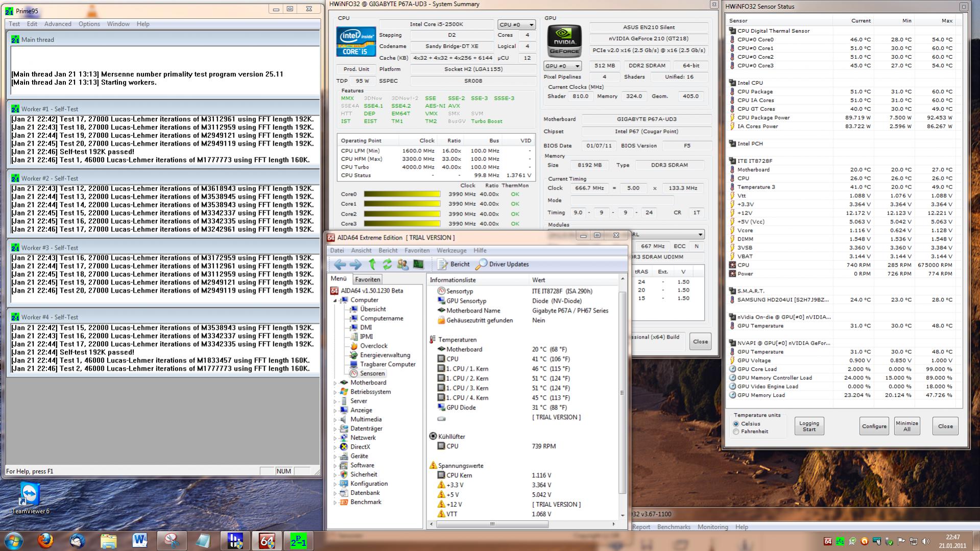Screen dimensions: 980x551
Task: Open Driver Updates magnifier in AIDA64
Action: (x=481, y=265)
